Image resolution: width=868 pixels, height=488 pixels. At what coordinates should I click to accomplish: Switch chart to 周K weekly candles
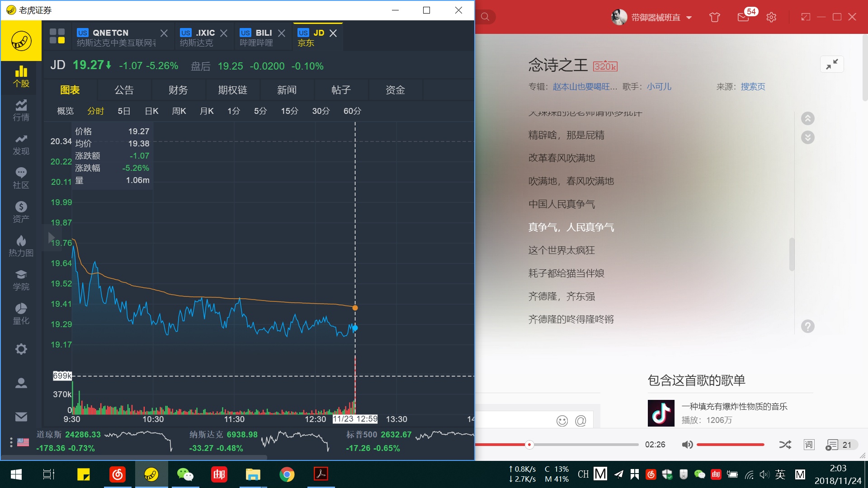[179, 111]
